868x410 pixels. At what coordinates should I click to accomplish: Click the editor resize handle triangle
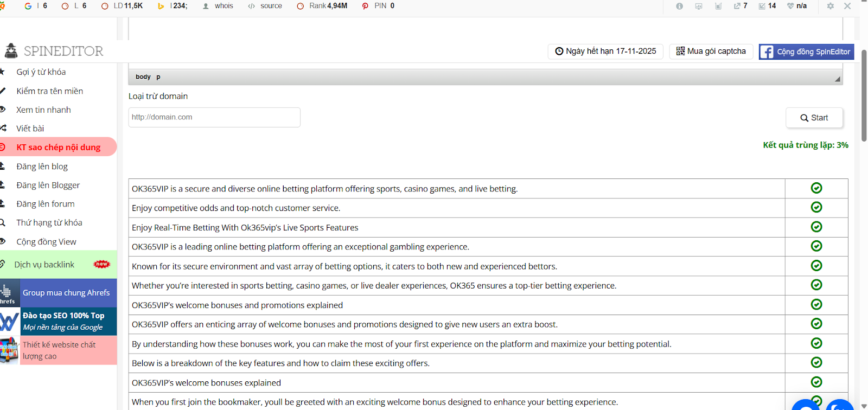click(838, 79)
